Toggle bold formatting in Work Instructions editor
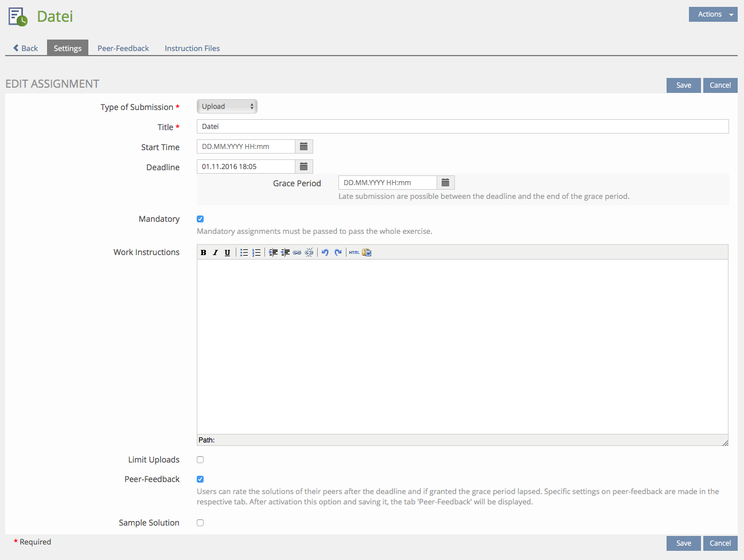Viewport: 744px width, 560px height. (x=204, y=253)
